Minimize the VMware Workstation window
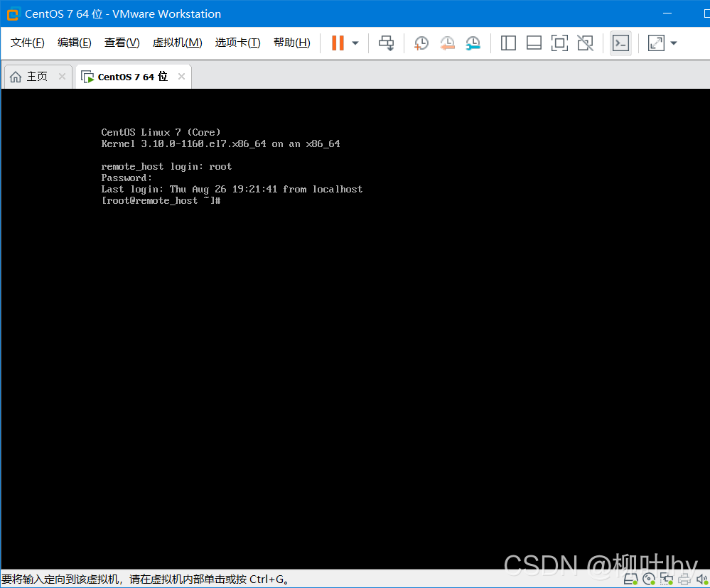 tap(667, 13)
